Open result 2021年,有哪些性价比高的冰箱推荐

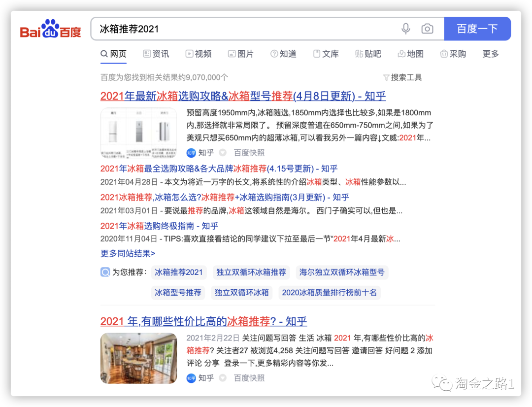point(203,321)
